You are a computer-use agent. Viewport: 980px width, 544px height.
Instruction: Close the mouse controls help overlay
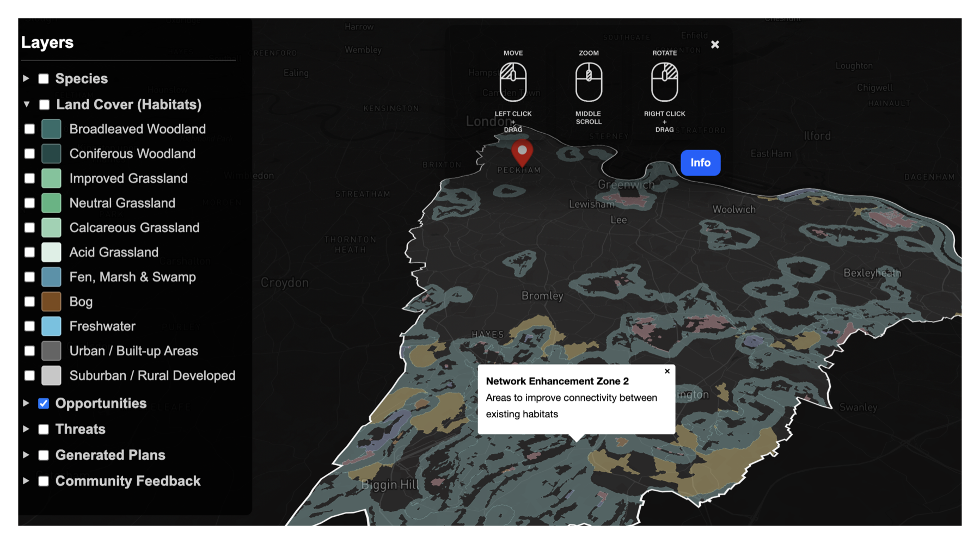(715, 45)
